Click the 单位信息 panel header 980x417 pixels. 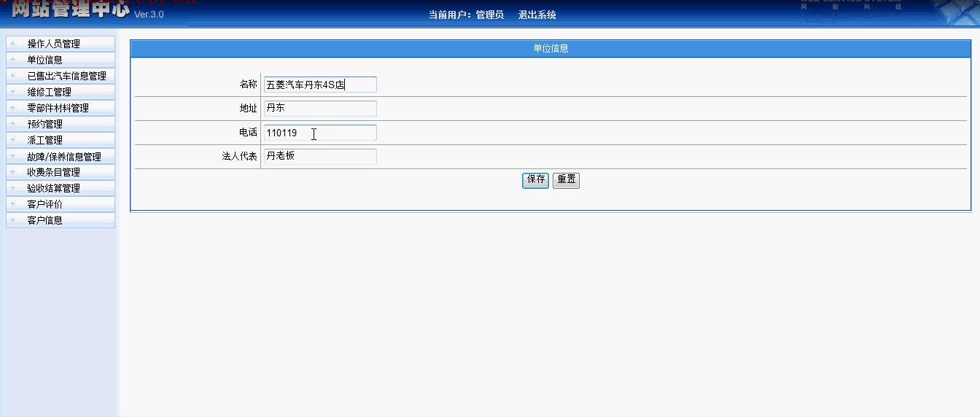click(x=551, y=48)
